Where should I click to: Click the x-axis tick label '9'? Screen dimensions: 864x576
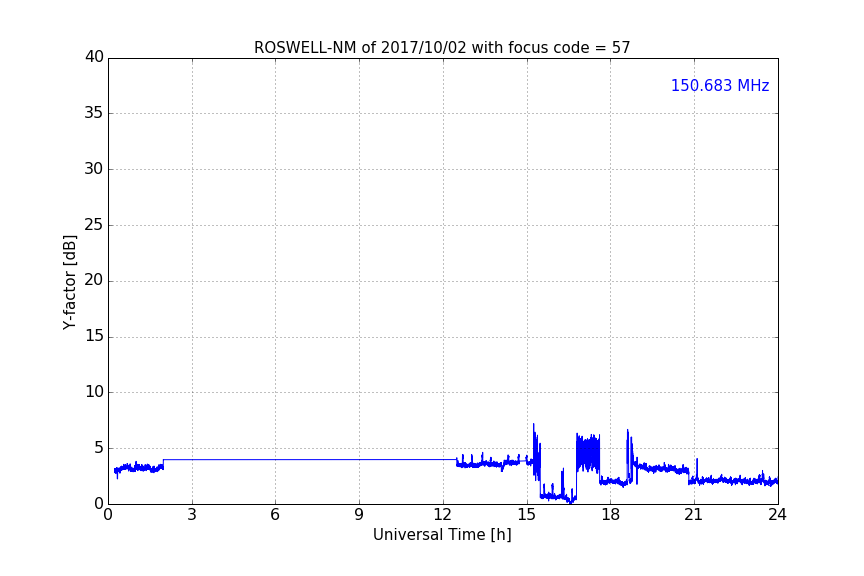pyautogui.click(x=359, y=515)
